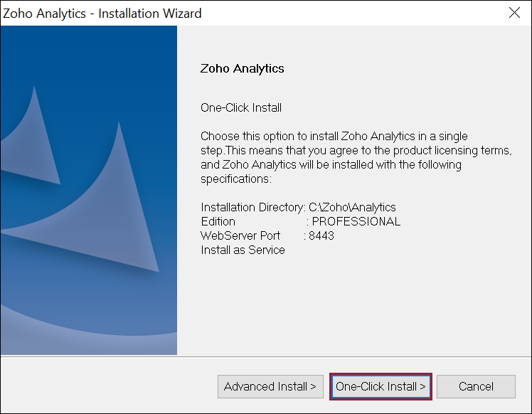The height and width of the screenshot is (414, 532).
Task: Click the 8443 port number
Action: (321, 235)
